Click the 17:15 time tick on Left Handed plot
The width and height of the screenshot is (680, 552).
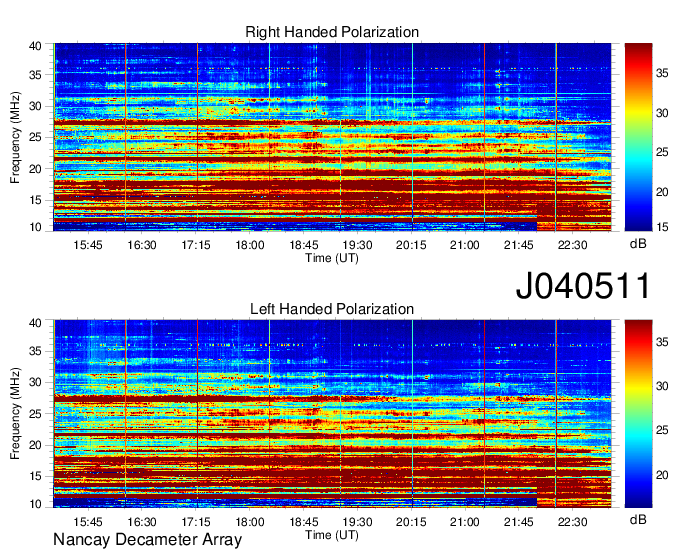196,522
